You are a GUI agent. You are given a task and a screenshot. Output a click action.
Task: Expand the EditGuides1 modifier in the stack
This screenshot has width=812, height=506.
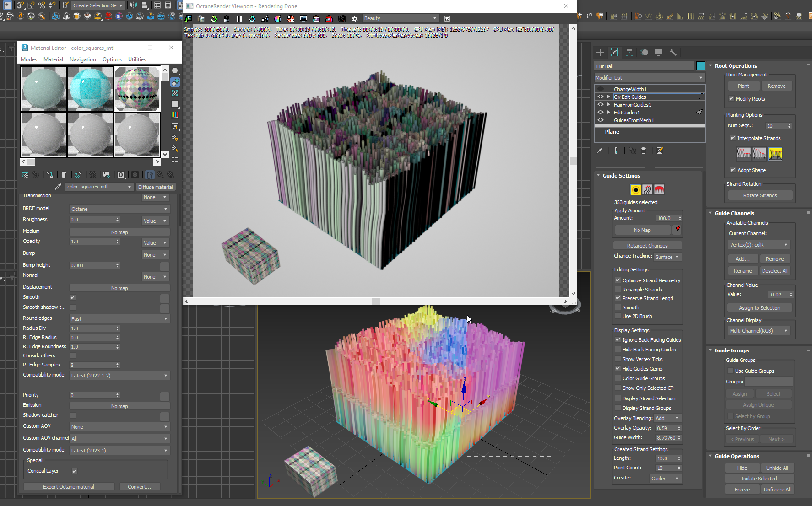[x=608, y=113]
